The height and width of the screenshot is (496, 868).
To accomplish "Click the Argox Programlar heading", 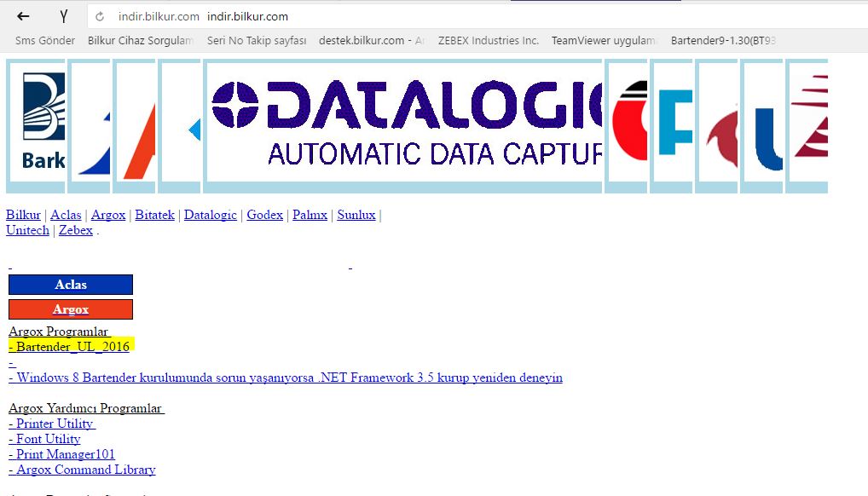I will [60, 332].
